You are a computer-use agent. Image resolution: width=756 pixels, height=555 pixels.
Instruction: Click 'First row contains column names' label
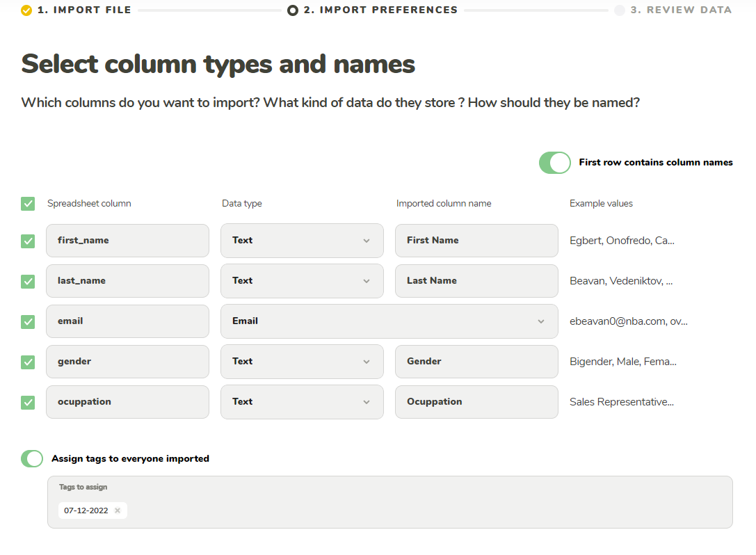(x=656, y=163)
